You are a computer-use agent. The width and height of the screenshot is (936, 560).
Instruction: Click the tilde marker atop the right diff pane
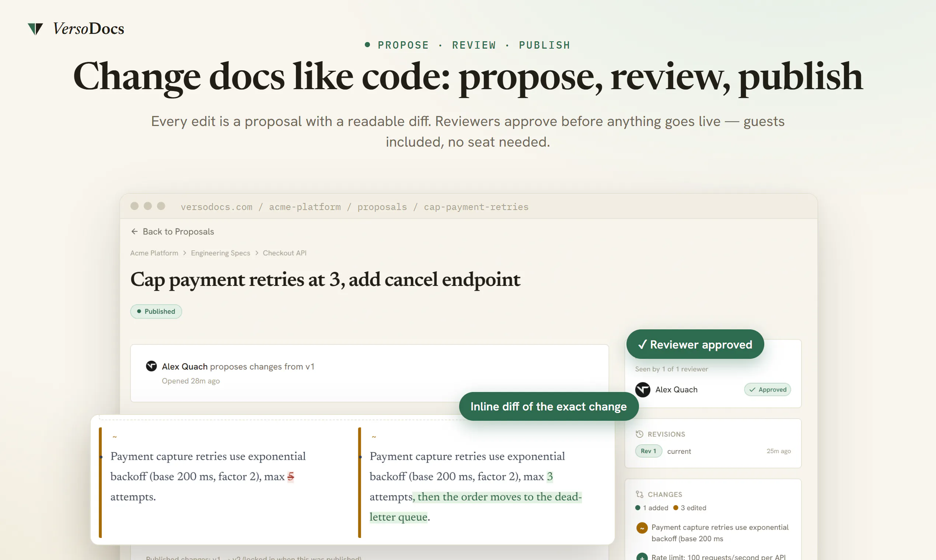click(374, 437)
